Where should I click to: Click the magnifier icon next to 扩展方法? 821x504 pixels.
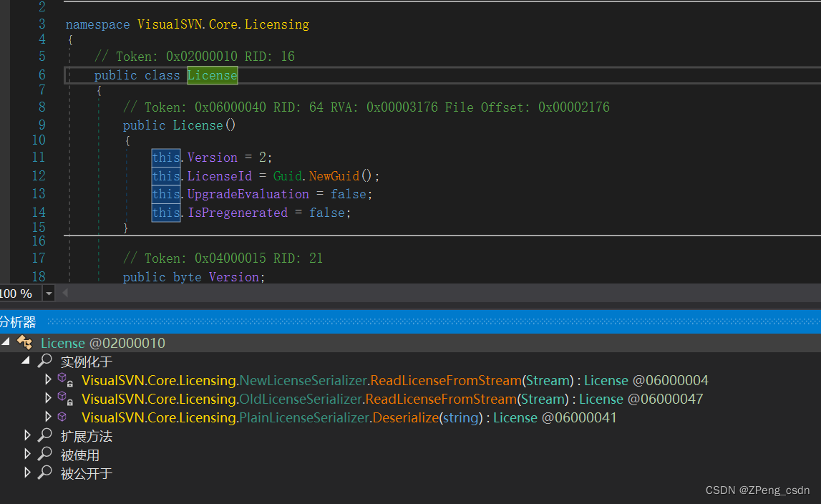coord(45,435)
